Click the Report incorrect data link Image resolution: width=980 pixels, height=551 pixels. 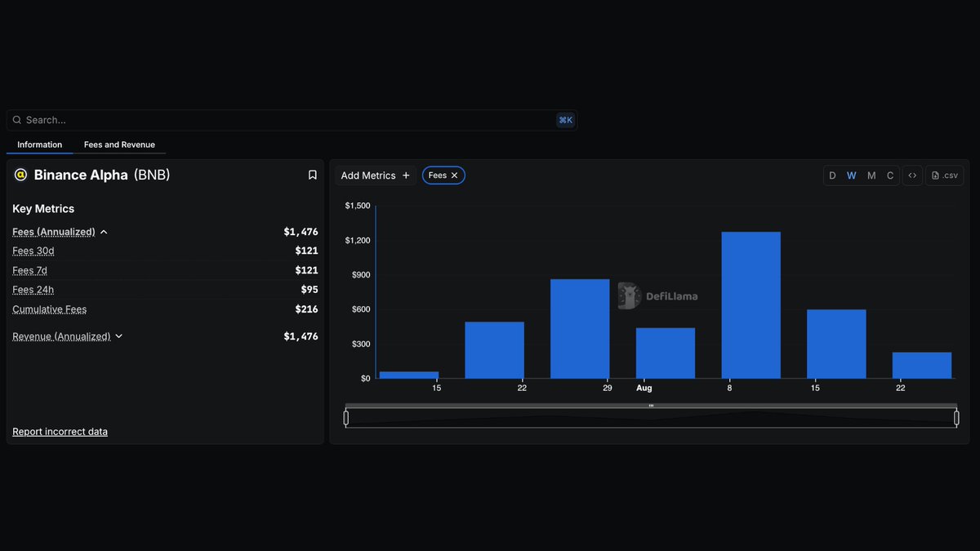[x=60, y=432]
